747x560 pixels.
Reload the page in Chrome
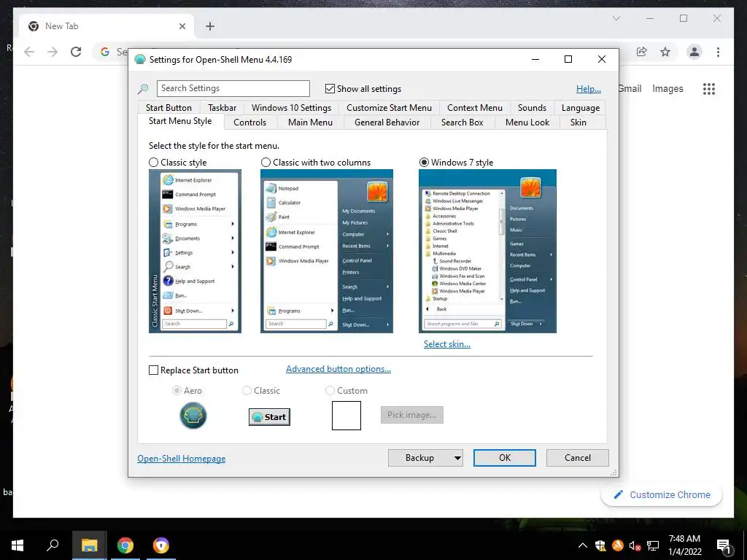click(x=76, y=52)
